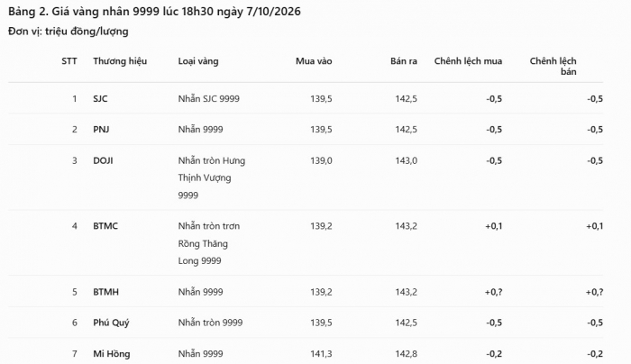Viewport: 631px width, 364px height.
Task: Select the Phú Quý brand cell
Action: [x=111, y=323]
